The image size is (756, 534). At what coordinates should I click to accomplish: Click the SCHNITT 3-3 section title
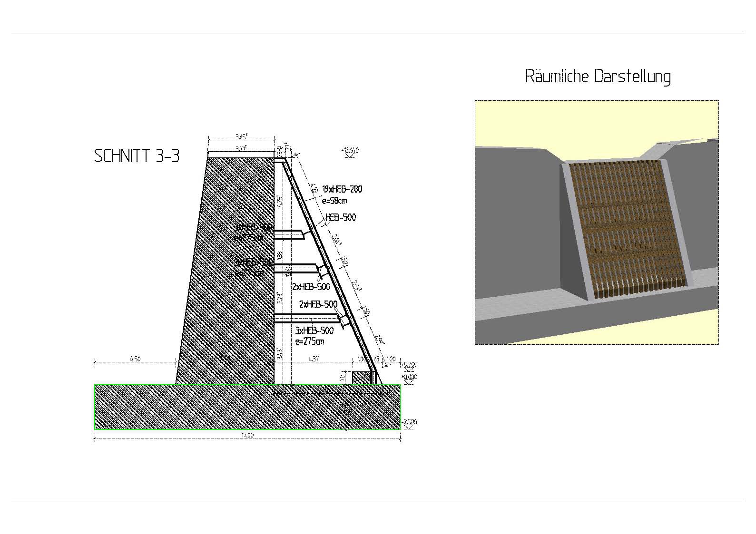point(137,156)
